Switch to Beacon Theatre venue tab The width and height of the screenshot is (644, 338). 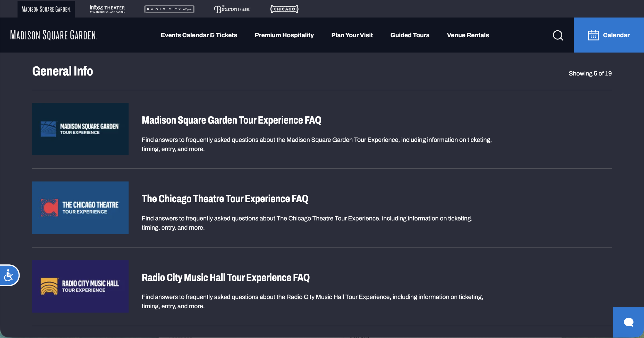232,9
